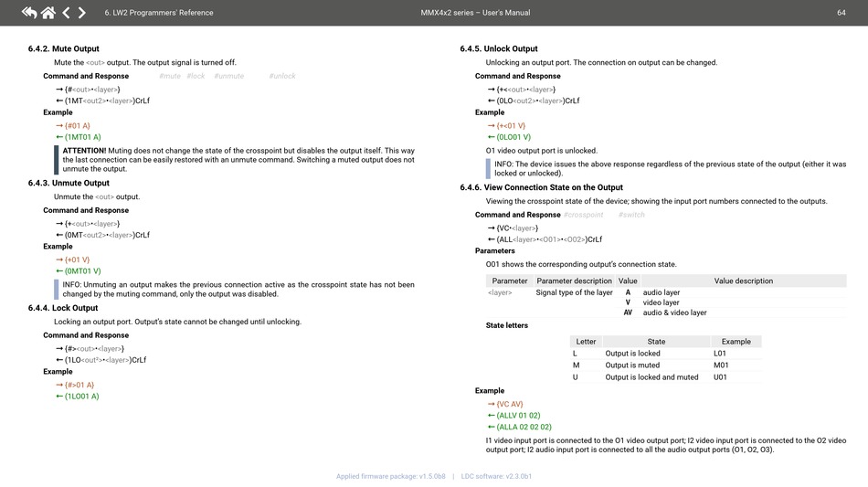This screenshot has height=487, width=868.
Task: Select the 6.4.5. Unlock Output heading
Action: [x=499, y=48]
